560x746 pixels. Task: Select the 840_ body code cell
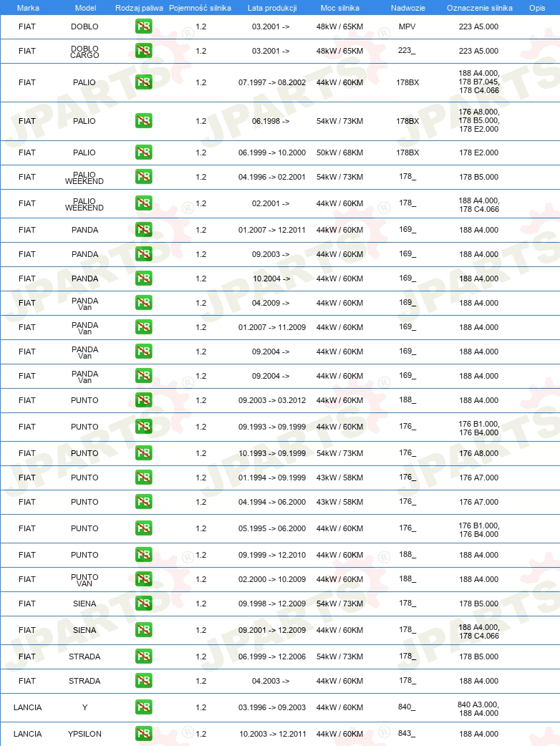pos(407,707)
